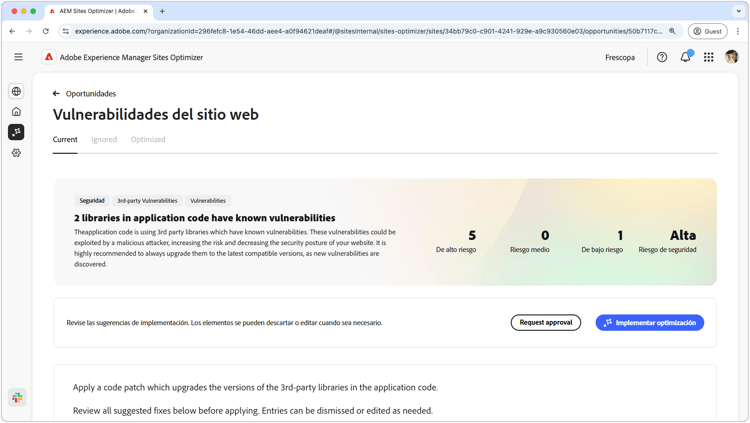Click 'Apply a code patch' instruction text
The height and width of the screenshot is (423, 750).
(x=255, y=388)
